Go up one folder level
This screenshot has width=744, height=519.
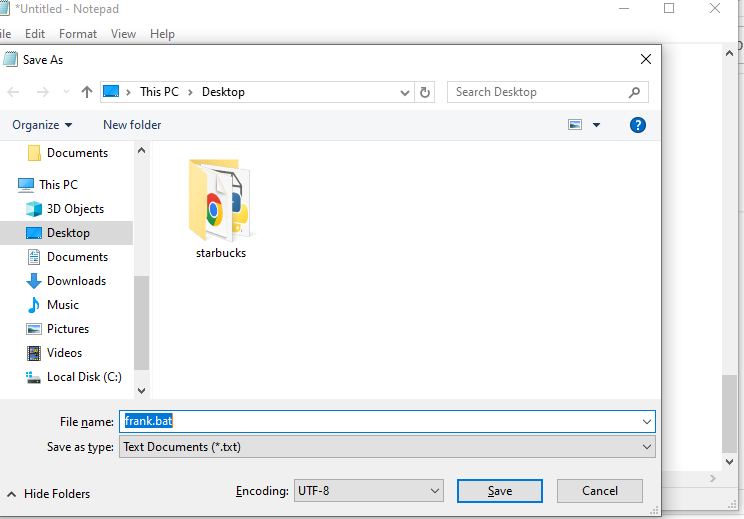point(86,92)
